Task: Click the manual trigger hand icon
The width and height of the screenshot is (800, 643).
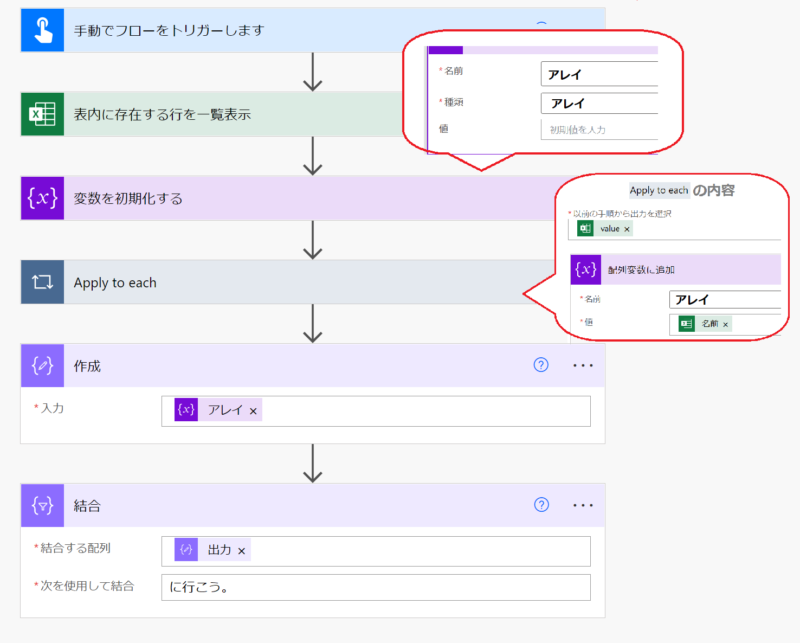Action: (42, 30)
